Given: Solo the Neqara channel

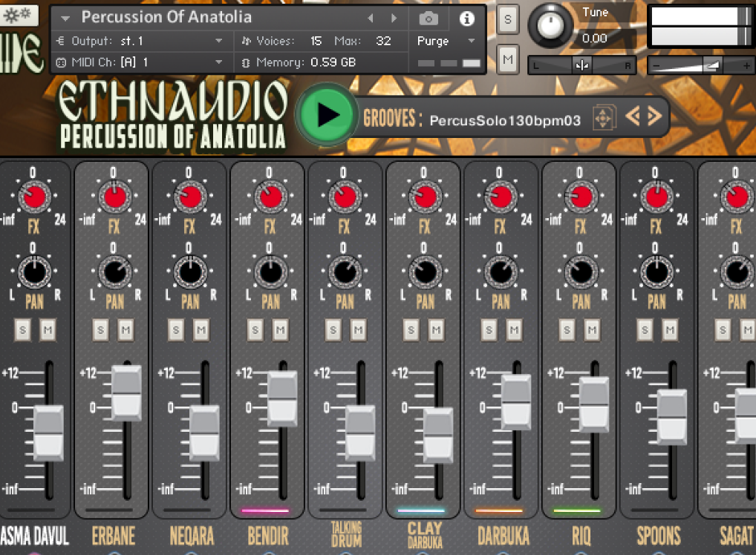Looking at the screenshot, I should (176, 330).
